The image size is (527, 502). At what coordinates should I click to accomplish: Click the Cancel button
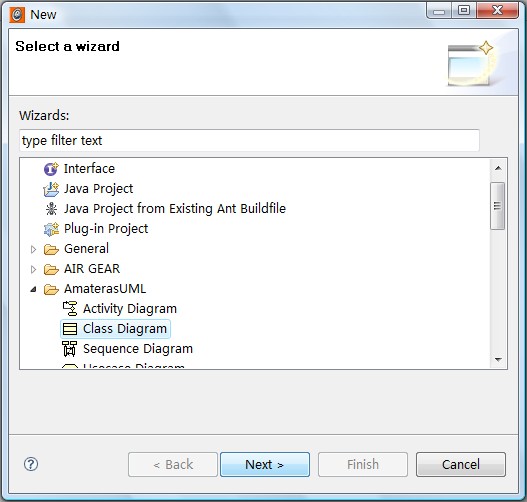click(x=461, y=464)
